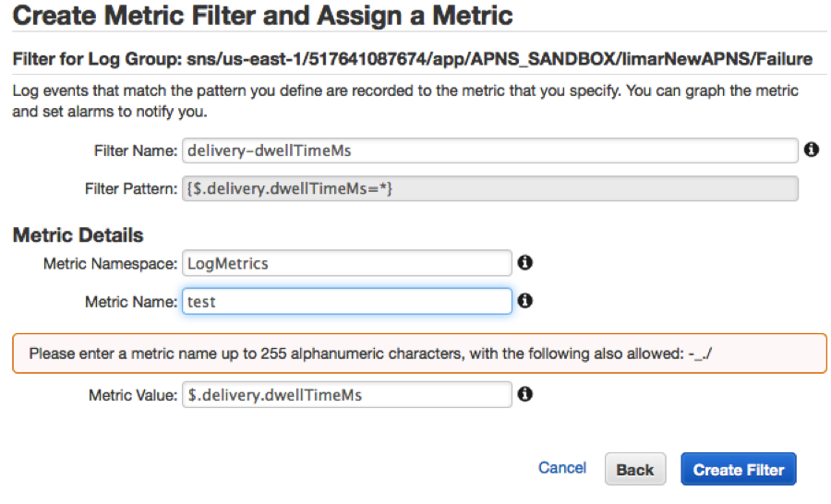Click the info icon beside Filter Name

tap(812, 150)
